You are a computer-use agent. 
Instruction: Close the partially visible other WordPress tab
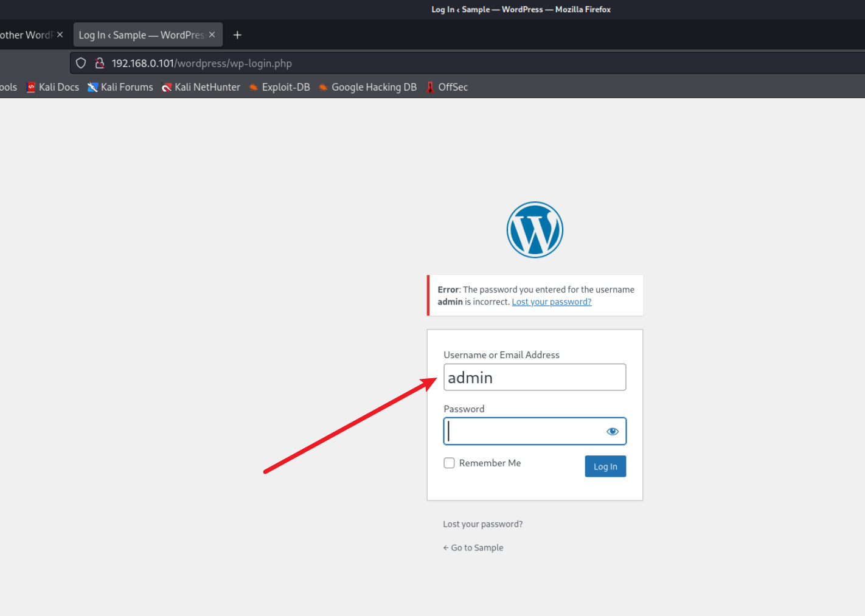point(60,35)
